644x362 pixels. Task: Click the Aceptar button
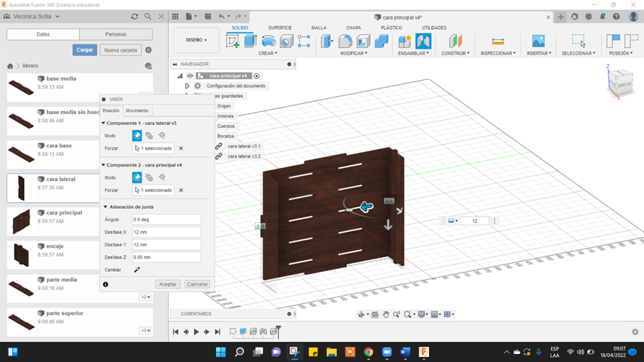[x=168, y=284]
